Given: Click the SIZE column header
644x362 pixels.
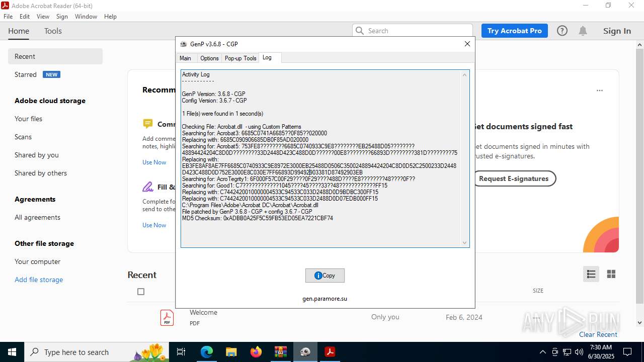Looking at the screenshot, I should (x=538, y=291).
